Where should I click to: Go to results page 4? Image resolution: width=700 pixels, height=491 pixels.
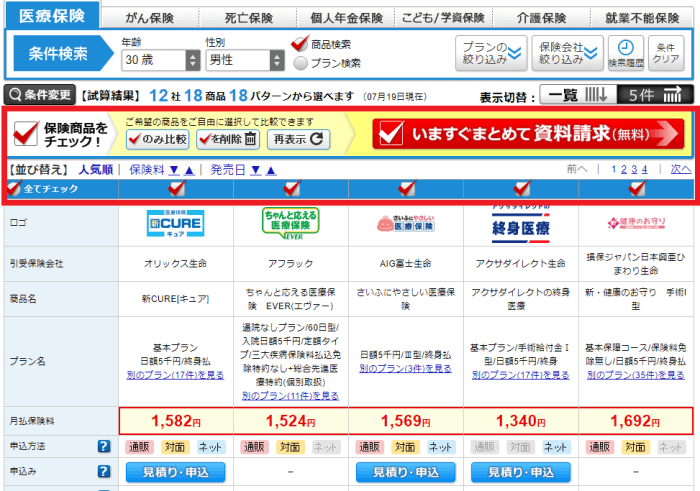(x=644, y=169)
